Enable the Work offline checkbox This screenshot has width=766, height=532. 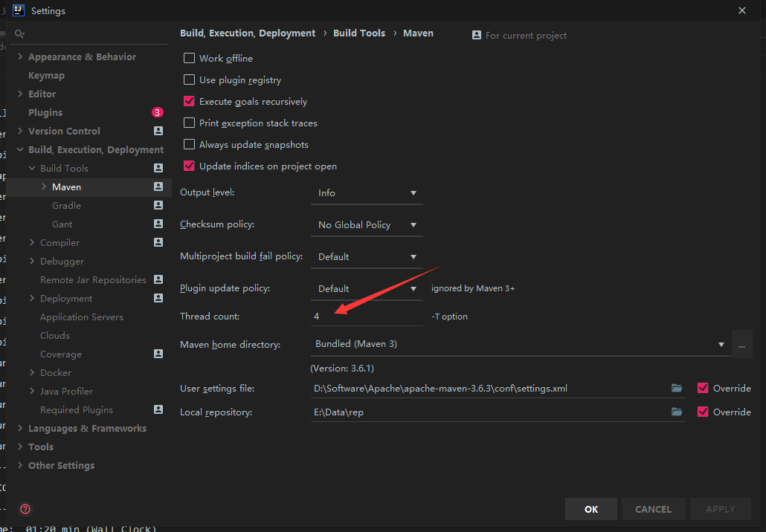(189, 58)
